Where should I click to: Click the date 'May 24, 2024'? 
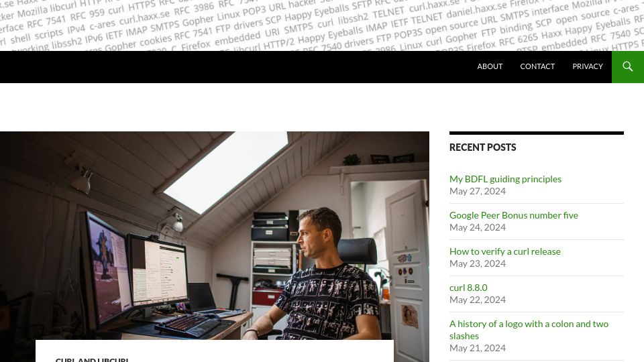(477, 227)
